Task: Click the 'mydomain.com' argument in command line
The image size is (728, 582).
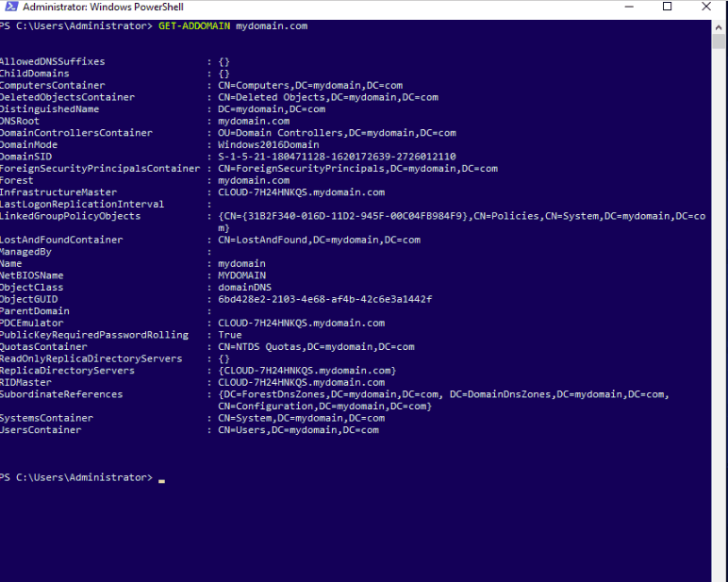Action: (x=272, y=26)
